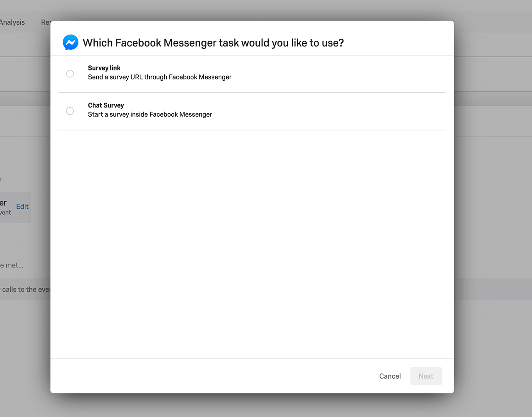
Task: Select the Survey link radio button
Action: click(70, 74)
